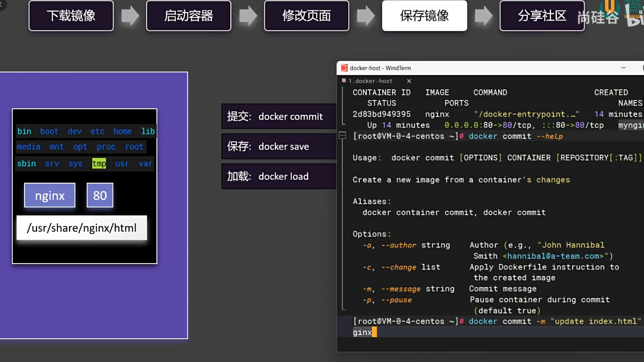Click the Usage line in terminal
Image resolution: width=644 pixels, height=362 pixels.
497,158
